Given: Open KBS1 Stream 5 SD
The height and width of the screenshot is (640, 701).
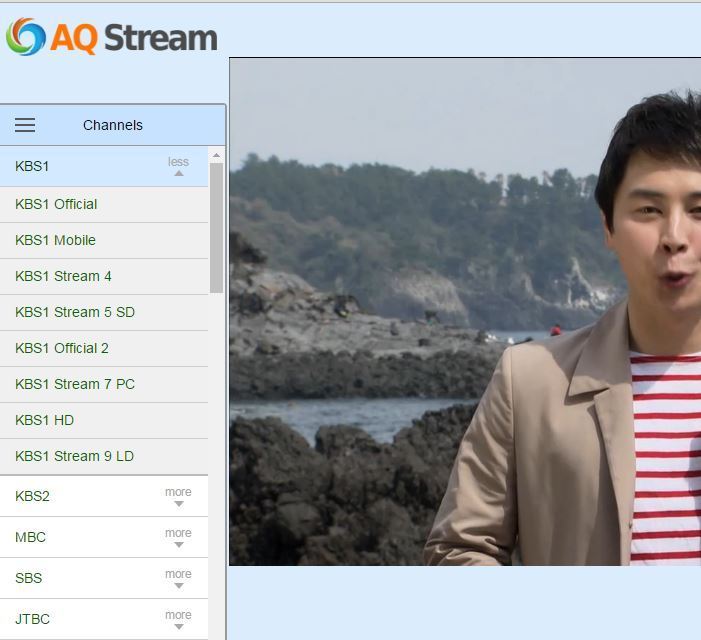Looking at the screenshot, I should [104, 312].
